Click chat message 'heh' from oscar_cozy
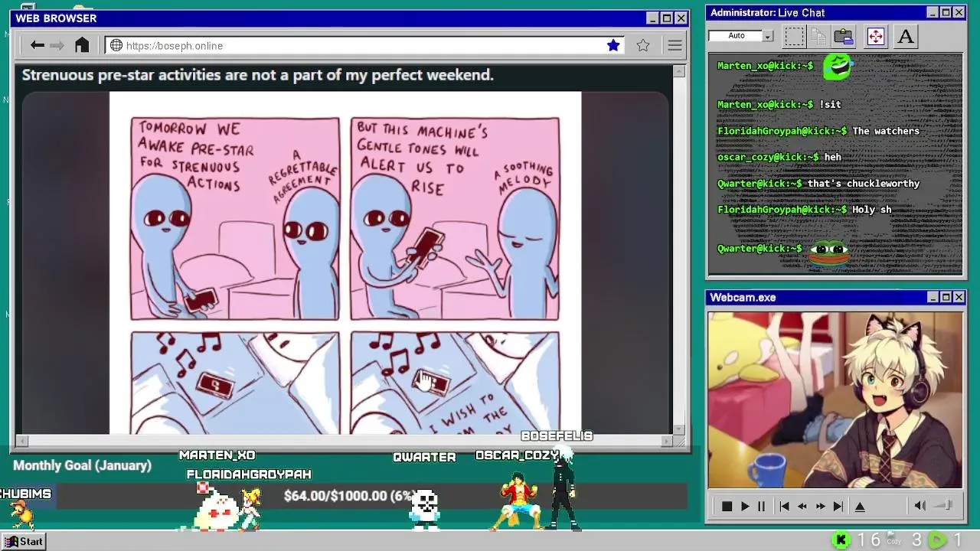 coord(832,157)
